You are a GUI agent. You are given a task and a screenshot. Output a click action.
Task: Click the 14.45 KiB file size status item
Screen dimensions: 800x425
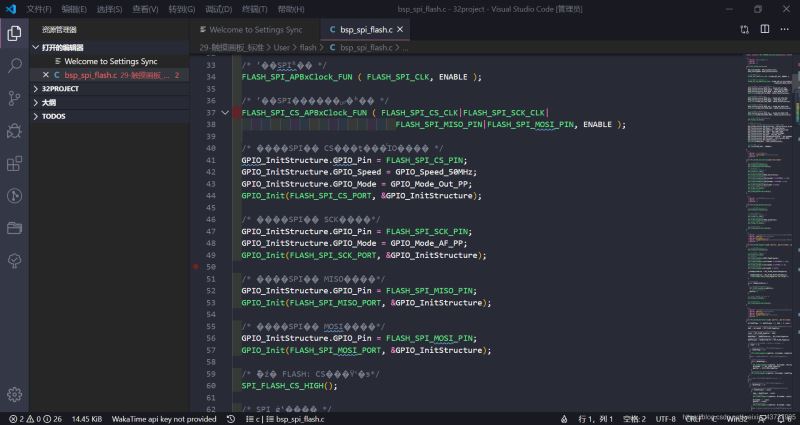(87, 419)
